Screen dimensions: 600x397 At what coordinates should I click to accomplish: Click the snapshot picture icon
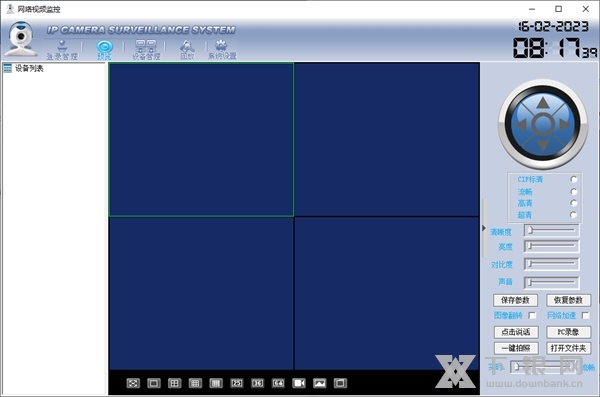pyautogui.click(x=320, y=383)
